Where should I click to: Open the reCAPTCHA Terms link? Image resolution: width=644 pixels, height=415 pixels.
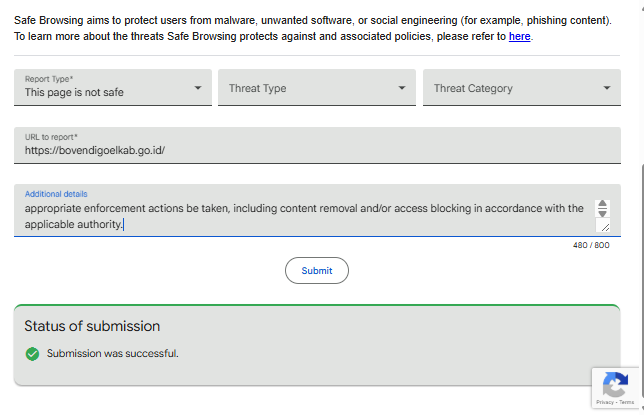click(x=628, y=404)
